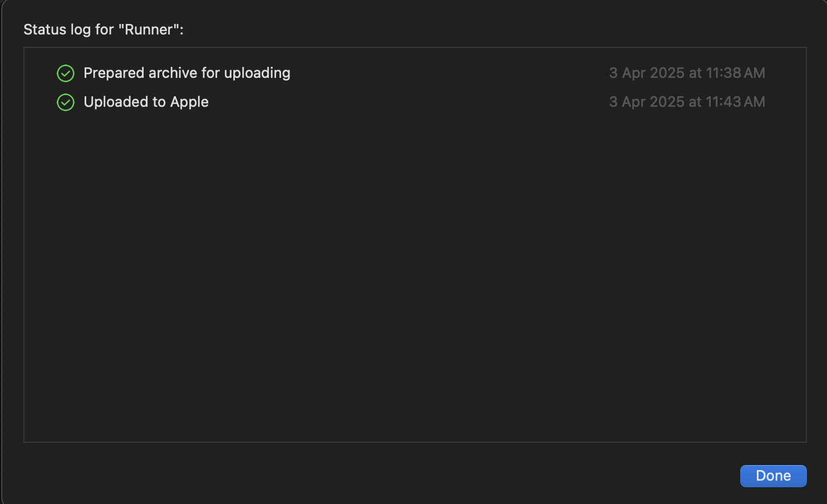Image resolution: width=827 pixels, height=504 pixels.
Task: Click "3 Apr 2025" date on second row
Action: [x=647, y=102]
